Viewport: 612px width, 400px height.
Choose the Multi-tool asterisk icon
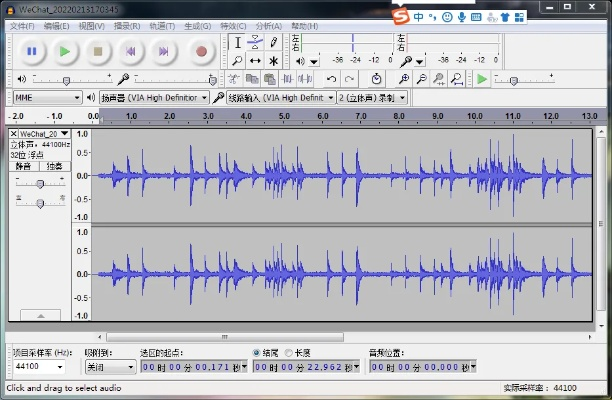pyautogui.click(x=273, y=61)
